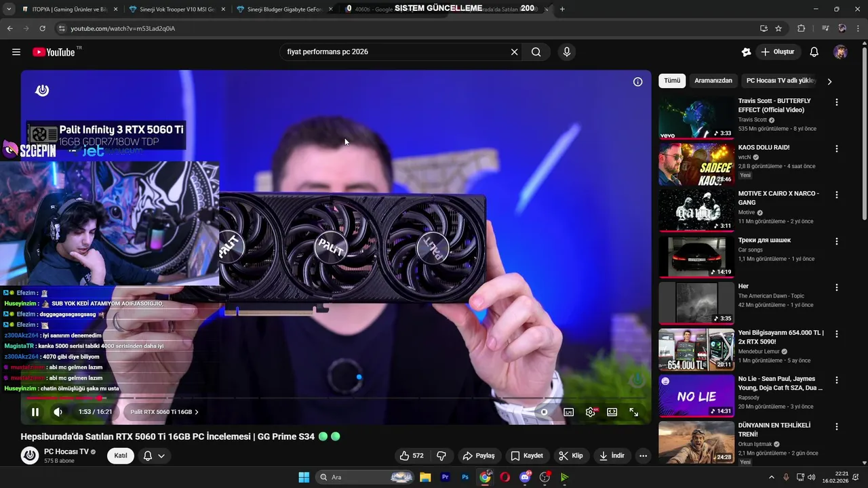Join the channel with the Katıl button

coord(121,455)
